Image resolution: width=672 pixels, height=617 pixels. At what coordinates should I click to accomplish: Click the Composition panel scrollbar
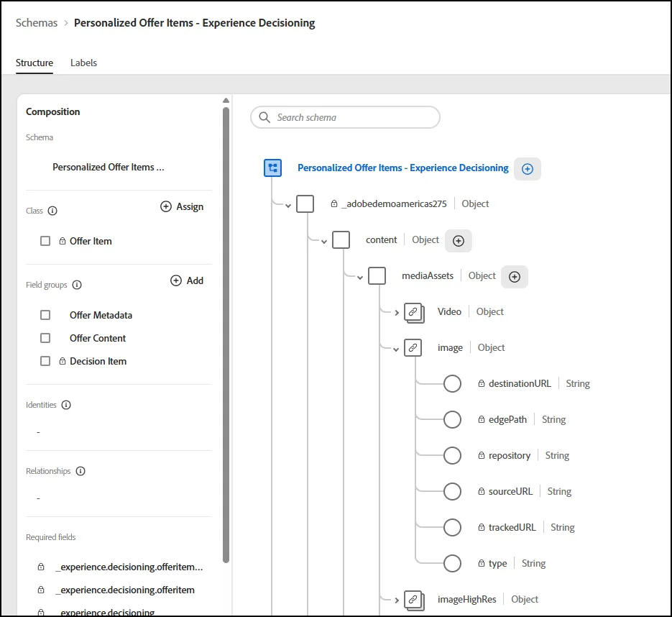tap(226, 334)
